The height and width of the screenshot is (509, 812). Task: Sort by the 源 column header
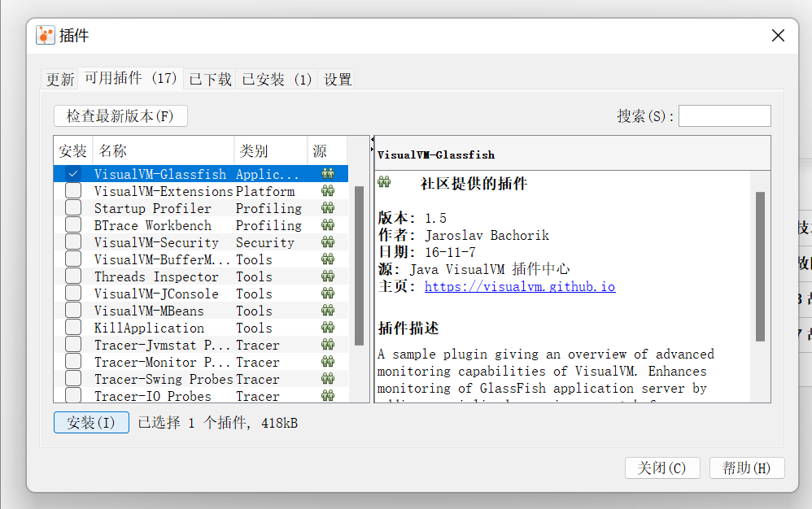327,150
